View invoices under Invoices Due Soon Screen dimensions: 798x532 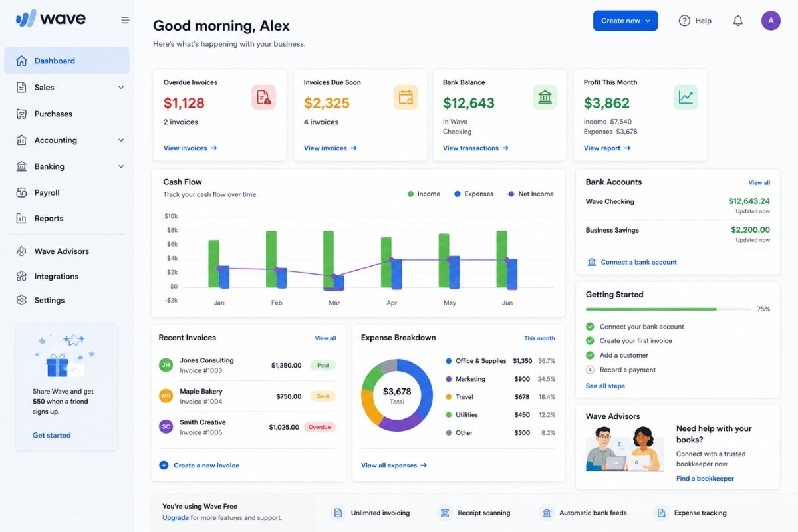[x=331, y=148]
